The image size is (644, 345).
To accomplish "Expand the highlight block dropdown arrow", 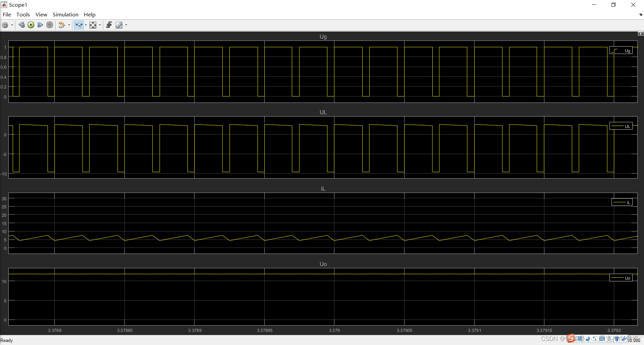I will point(69,25).
